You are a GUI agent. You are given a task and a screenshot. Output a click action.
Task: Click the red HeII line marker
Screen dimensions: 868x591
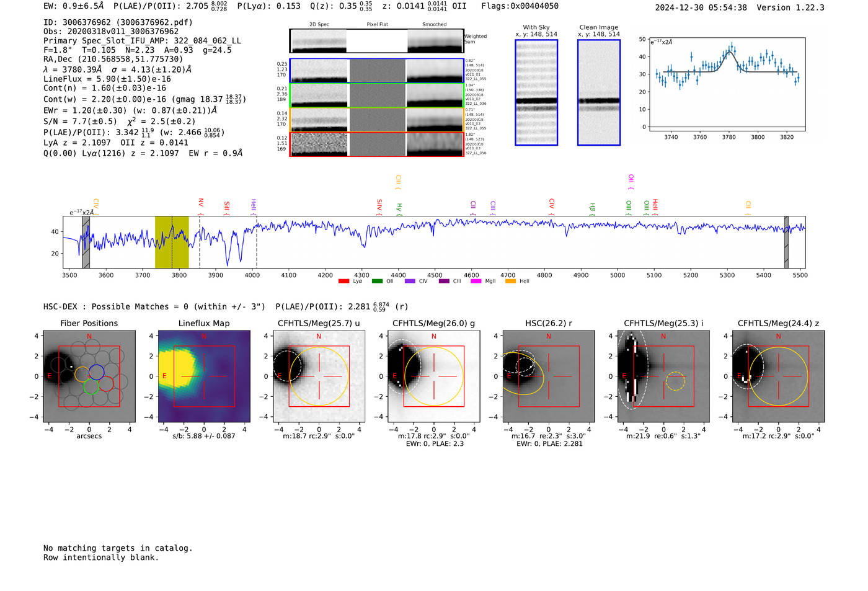pyautogui.click(x=655, y=206)
